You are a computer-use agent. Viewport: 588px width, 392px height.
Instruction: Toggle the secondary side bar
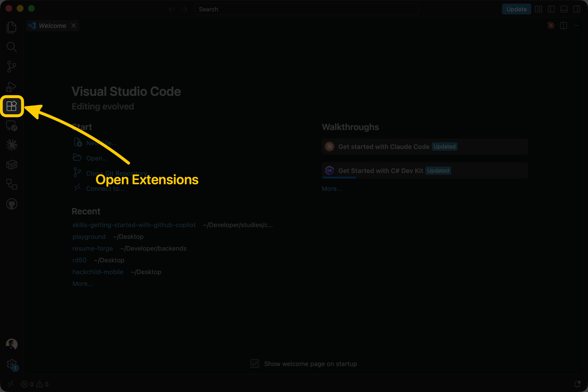coord(577,9)
